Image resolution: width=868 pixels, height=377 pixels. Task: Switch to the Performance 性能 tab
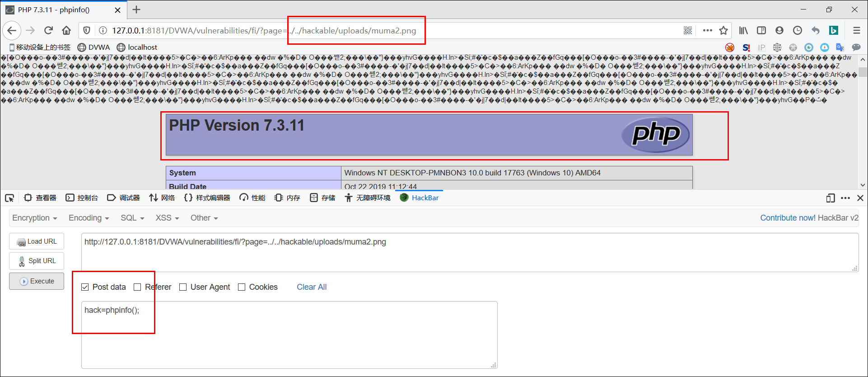[252, 198]
